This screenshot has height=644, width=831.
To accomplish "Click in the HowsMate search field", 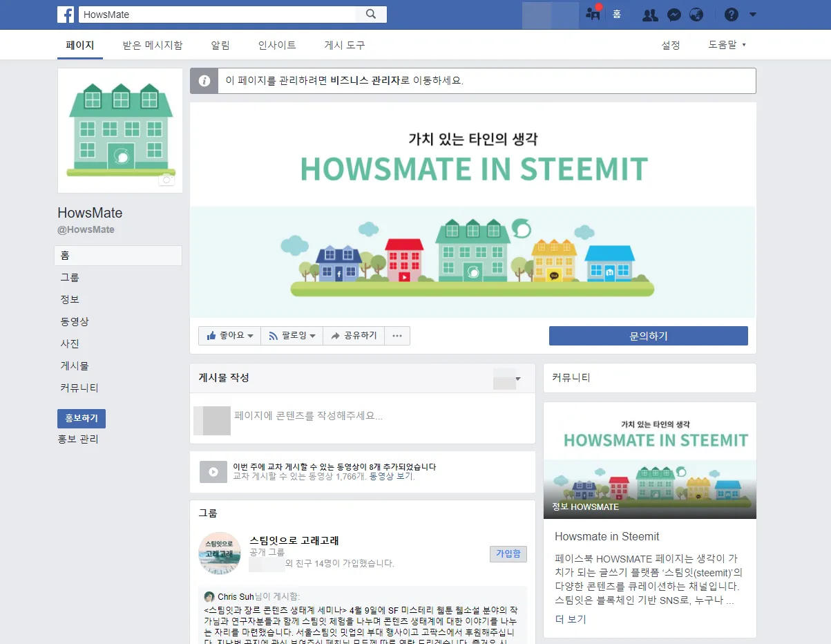I will [x=217, y=15].
